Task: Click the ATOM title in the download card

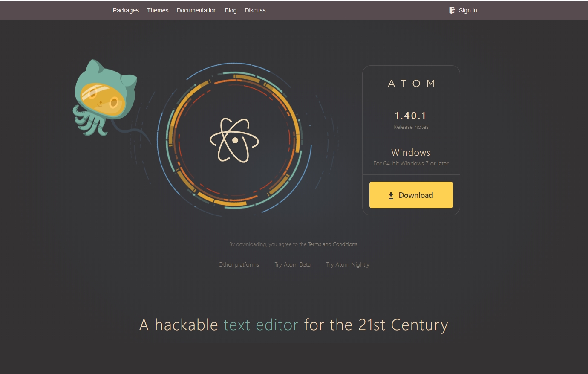Action: tap(411, 84)
